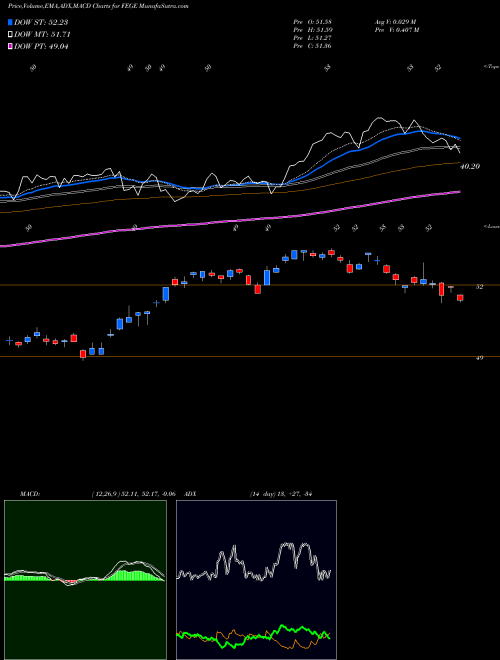This screenshot has width=500, height=660.
Task: Click the last red candlestick
Action: (460, 298)
